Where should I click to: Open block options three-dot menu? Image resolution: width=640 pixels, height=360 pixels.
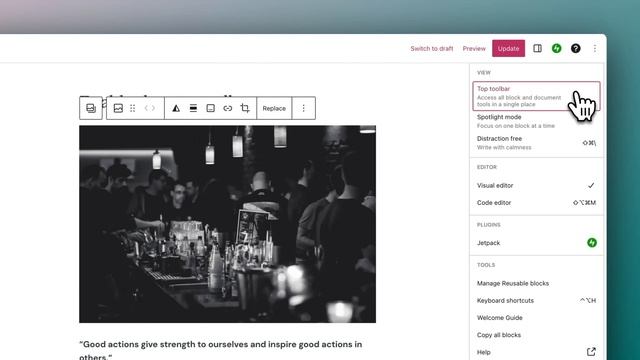[x=304, y=108]
